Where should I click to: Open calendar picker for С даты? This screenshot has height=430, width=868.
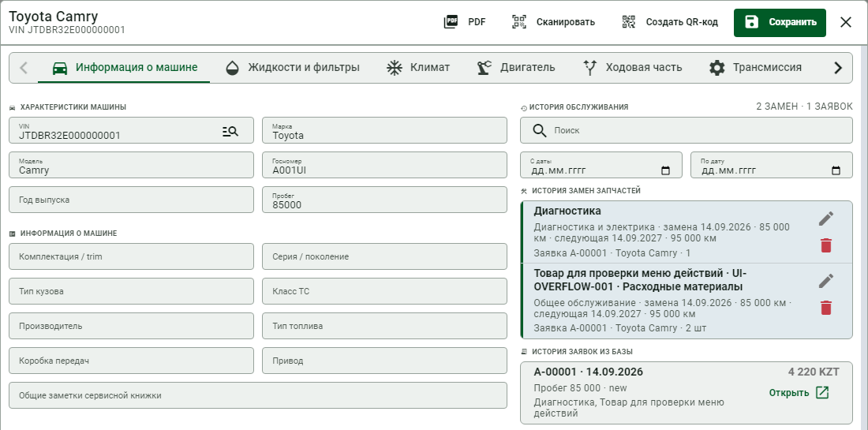666,170
